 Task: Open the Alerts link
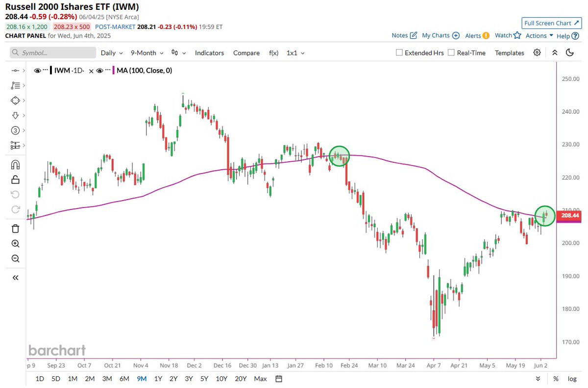tap(477, 35)
